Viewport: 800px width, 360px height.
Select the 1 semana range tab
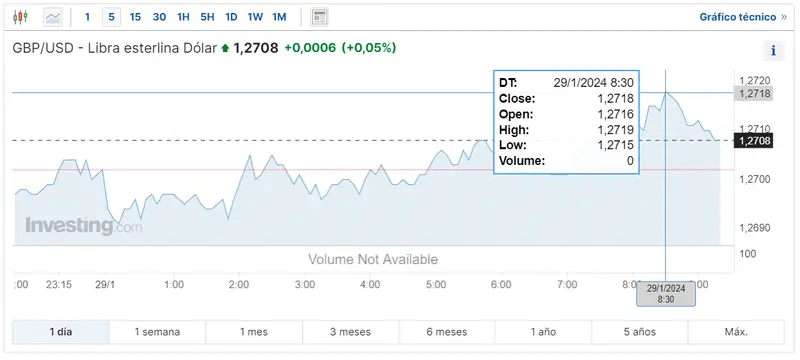tap(157, 332)
